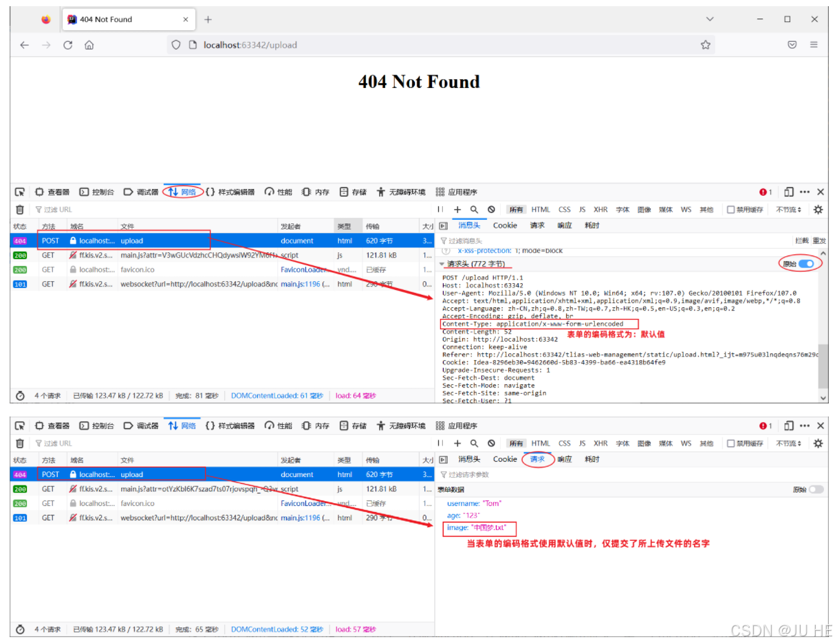Screen dimensions: 835x644
Task: Select the websocket 101 request row in upper panel
Action: [x=221, y=284]
